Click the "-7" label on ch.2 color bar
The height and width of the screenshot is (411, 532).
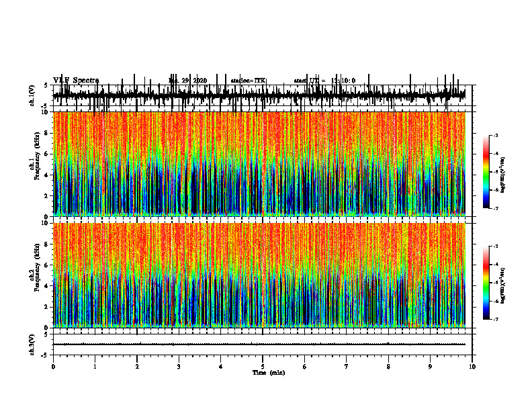(496, 319)
